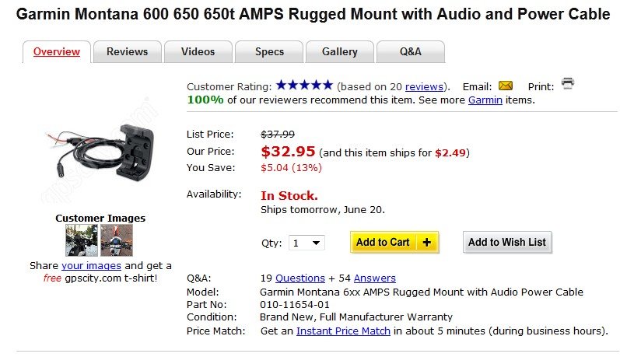Click the five-star customer rating

click(304, 86)
